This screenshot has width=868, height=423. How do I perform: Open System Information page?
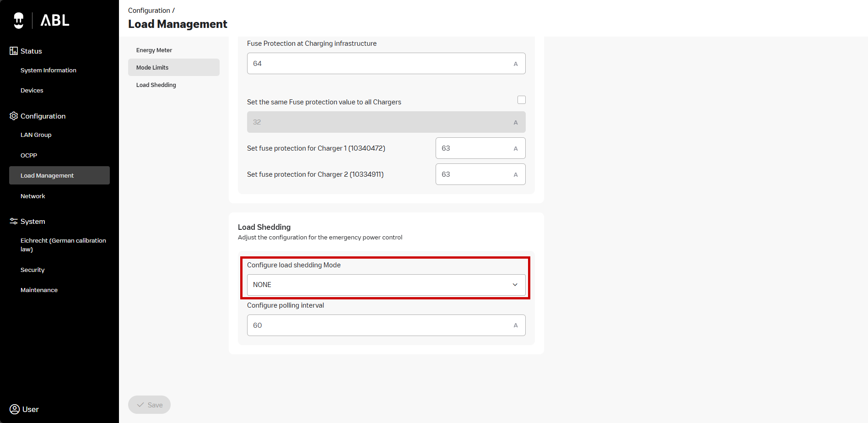[49, 70]
